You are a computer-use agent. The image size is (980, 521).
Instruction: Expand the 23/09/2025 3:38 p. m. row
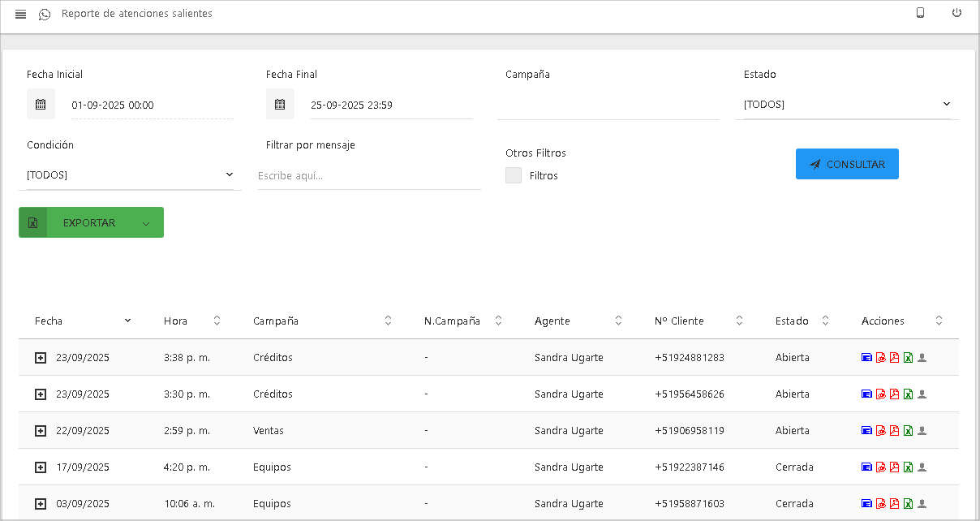41,358
